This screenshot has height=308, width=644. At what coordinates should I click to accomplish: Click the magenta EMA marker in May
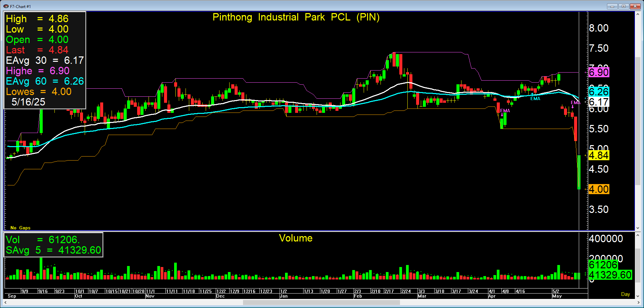pos(575,103)
